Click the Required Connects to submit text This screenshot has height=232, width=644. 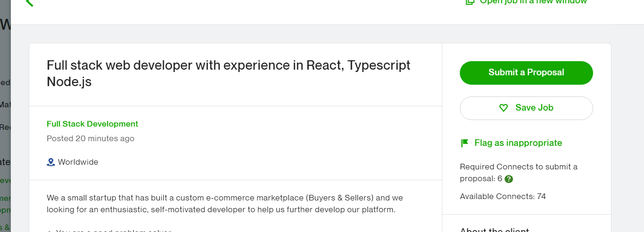pos(519,167)
